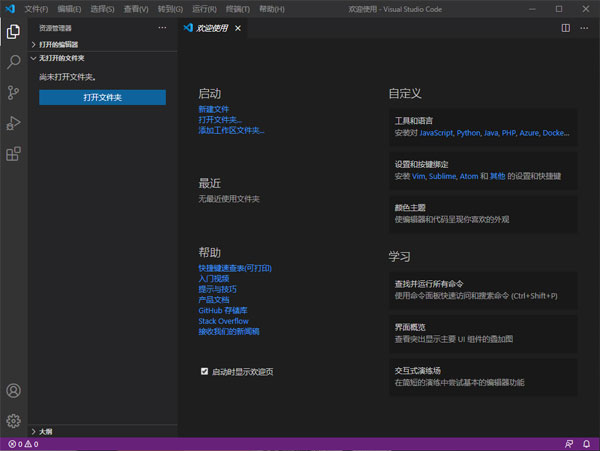Open the Explorer view in activity bar
The image size is (600, 451).
(x=13, y=31)
